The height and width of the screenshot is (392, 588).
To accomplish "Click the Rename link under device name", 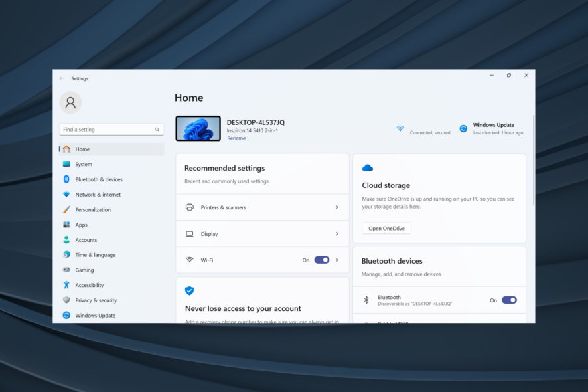I will pyautogui.click(x=236, y=138).
